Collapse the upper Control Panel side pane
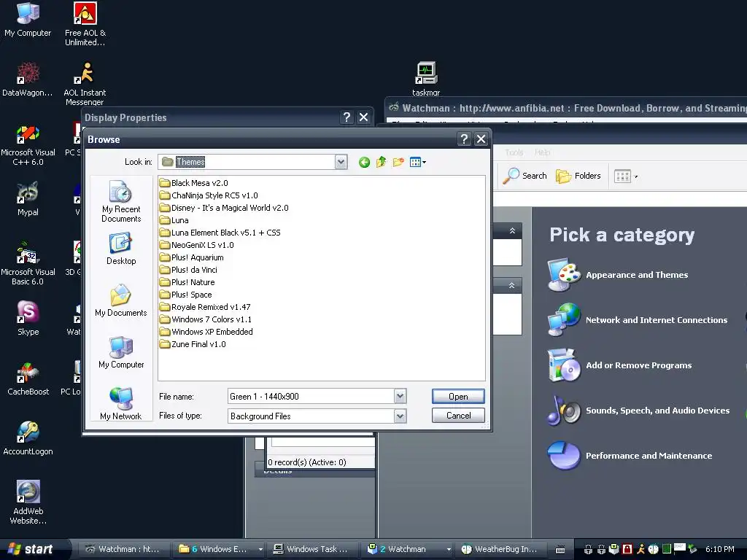 coord(512,231)
